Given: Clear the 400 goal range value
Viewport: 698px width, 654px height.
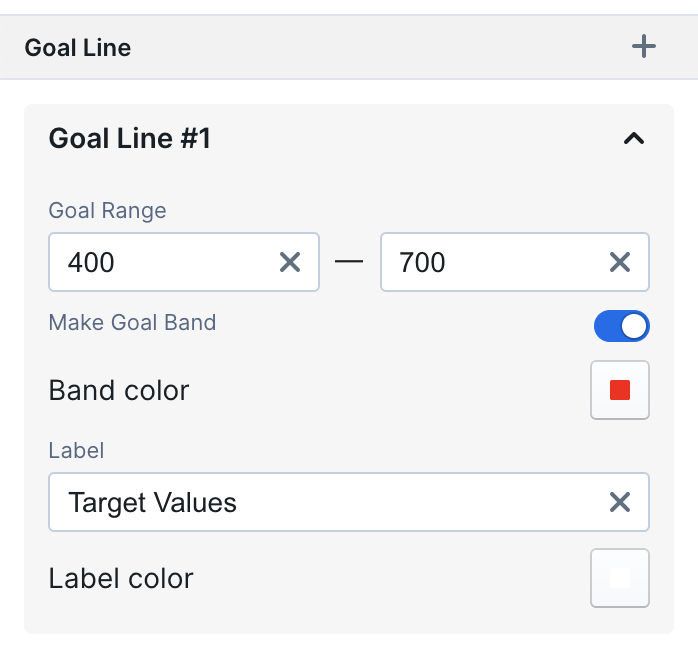Looking at the screenshot, I should [289, 262].
